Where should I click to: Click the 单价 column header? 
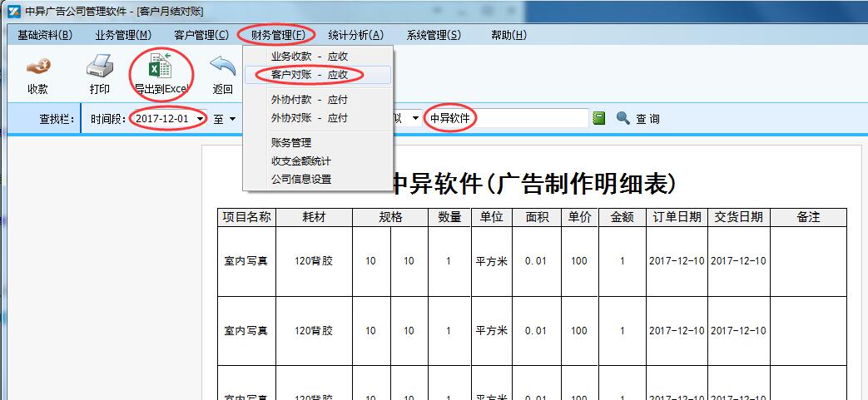point(579,217)
